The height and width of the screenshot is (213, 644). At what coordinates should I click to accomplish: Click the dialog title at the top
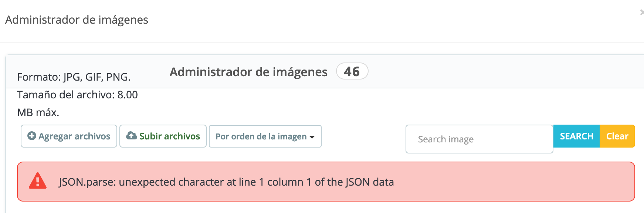(x=77, y=20)
